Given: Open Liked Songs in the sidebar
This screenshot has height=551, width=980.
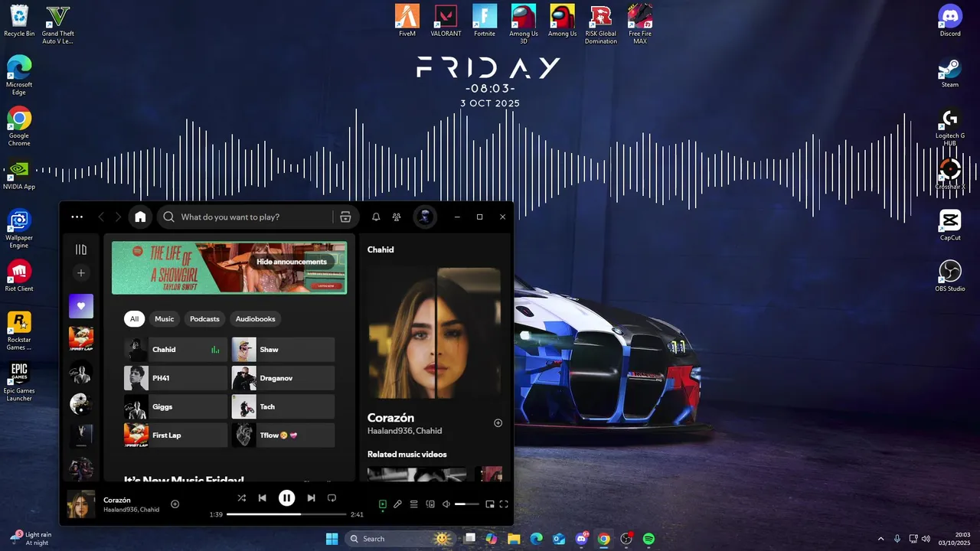Looking at the screenshot, I should click(x=81, y=306).
